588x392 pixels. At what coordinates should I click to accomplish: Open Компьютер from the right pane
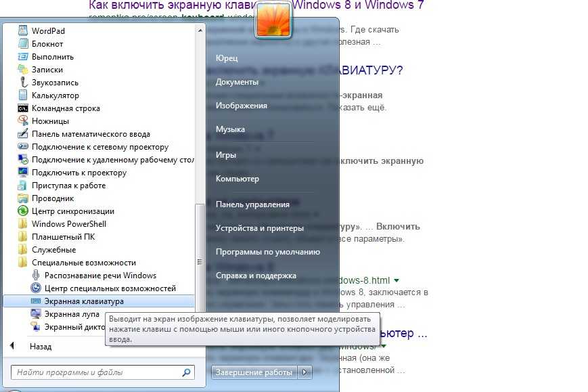click(238, 179)
